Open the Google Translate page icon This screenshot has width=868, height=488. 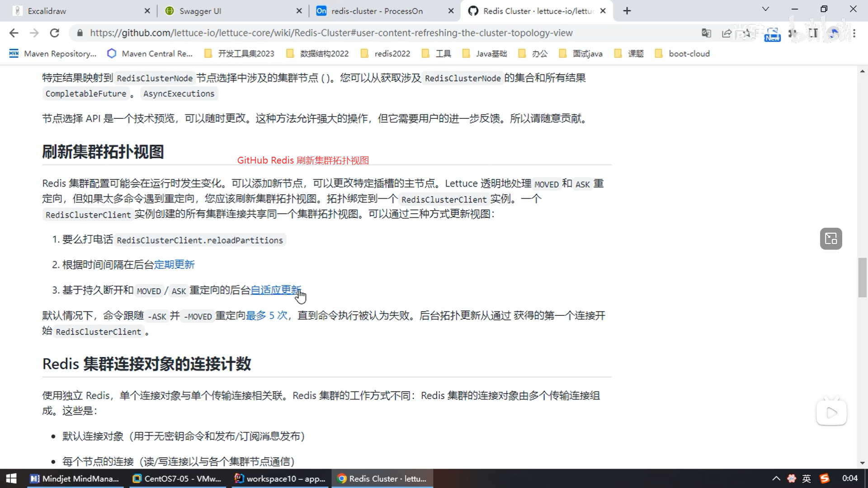(706, 33)
